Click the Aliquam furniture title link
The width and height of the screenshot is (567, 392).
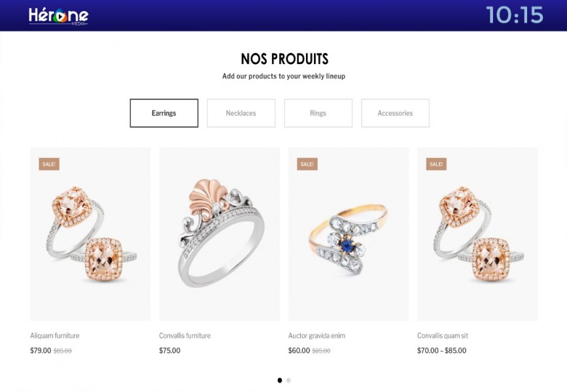tap(54, 336)
